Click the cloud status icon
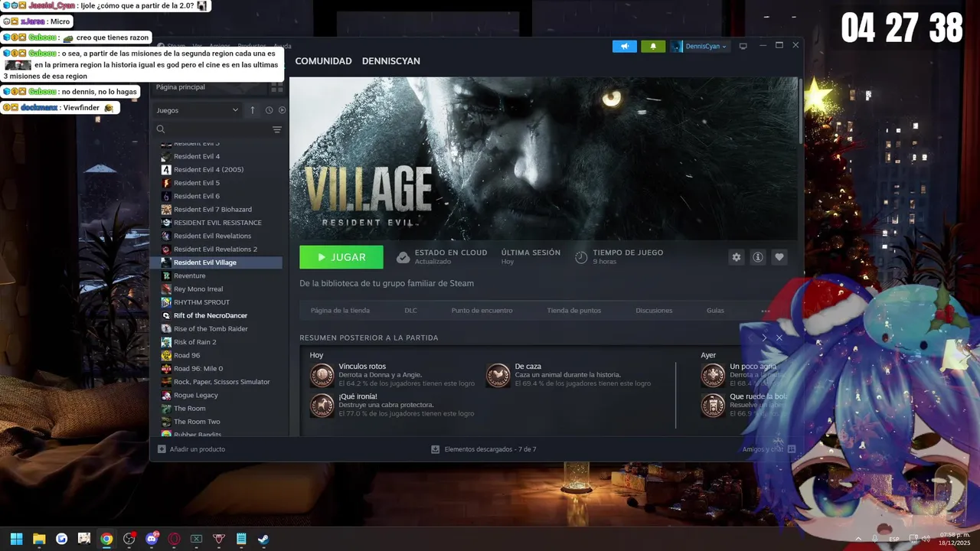The width and height of the screenshot is (980, 551). [403, 257]
